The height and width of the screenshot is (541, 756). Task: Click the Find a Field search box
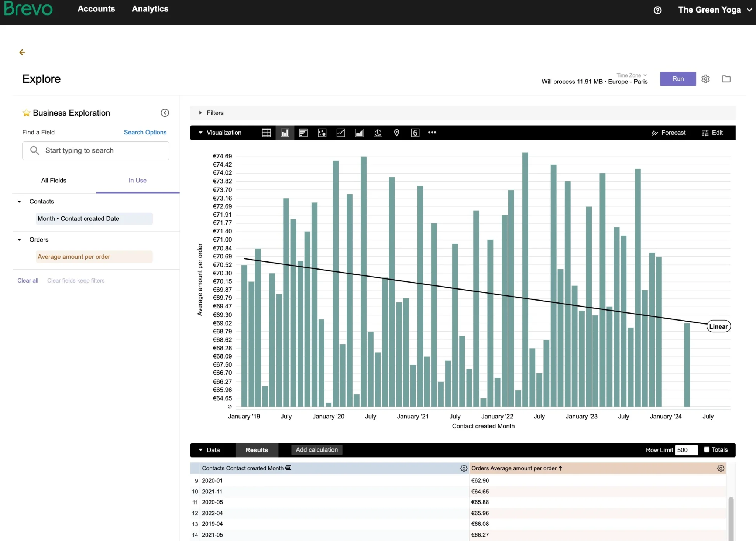coord(96,150)
